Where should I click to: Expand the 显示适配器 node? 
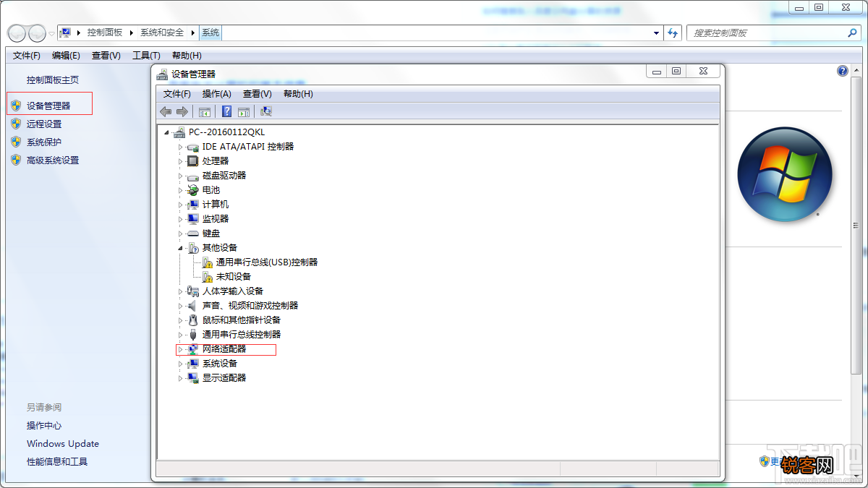tap(181, 378)
